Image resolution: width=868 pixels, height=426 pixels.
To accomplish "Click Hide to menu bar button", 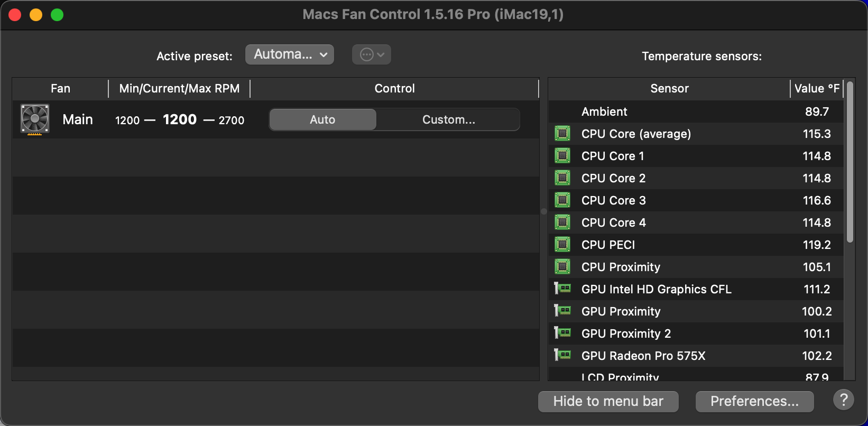I will [x=608, y=401].
